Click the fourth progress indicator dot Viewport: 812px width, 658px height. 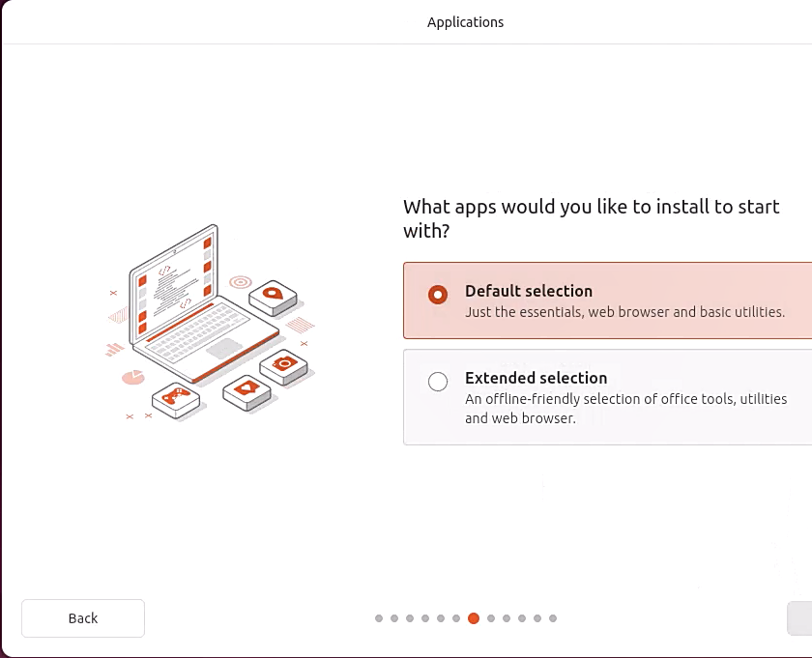[425, 617]
